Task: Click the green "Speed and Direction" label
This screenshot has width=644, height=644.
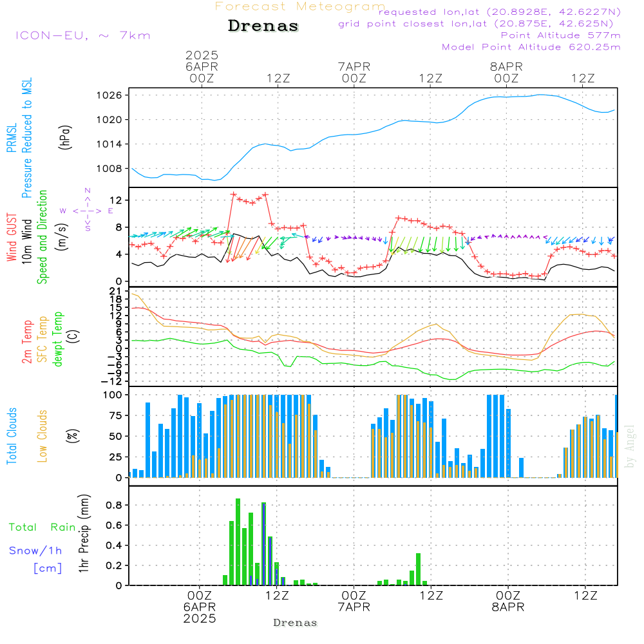Action: coord(43,237)
